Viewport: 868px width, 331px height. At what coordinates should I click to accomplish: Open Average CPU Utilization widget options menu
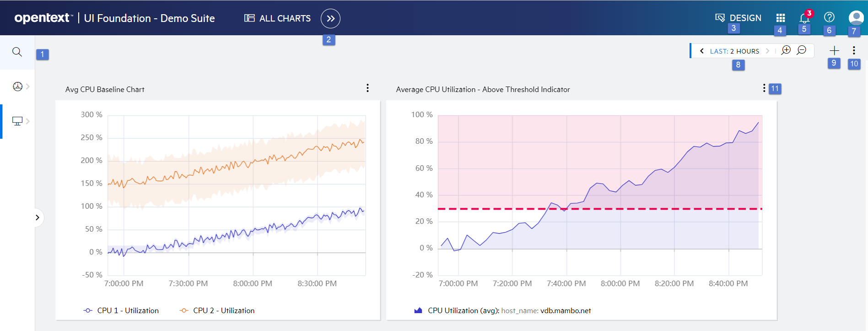click(764, 88)
